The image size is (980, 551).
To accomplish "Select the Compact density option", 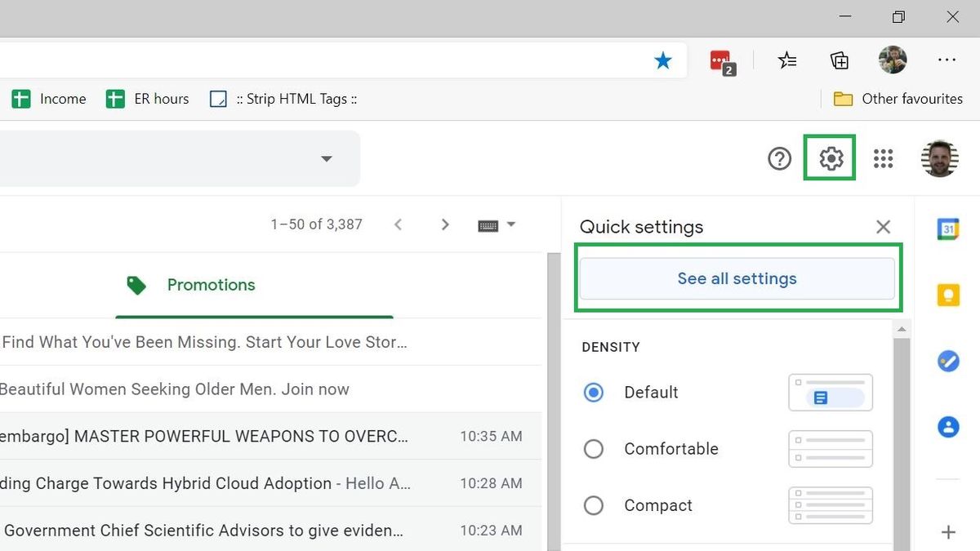I will (594, 505).
